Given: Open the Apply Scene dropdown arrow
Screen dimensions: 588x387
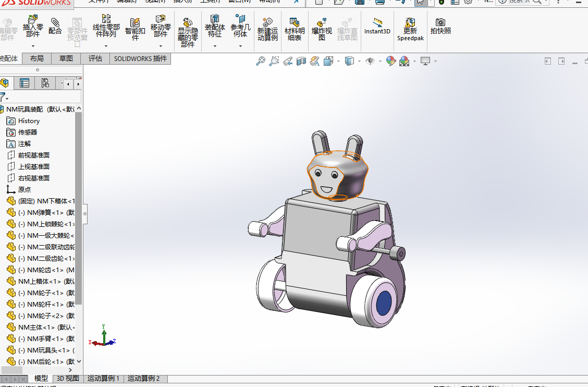Looking at the screenshot, I should (414, 61).
